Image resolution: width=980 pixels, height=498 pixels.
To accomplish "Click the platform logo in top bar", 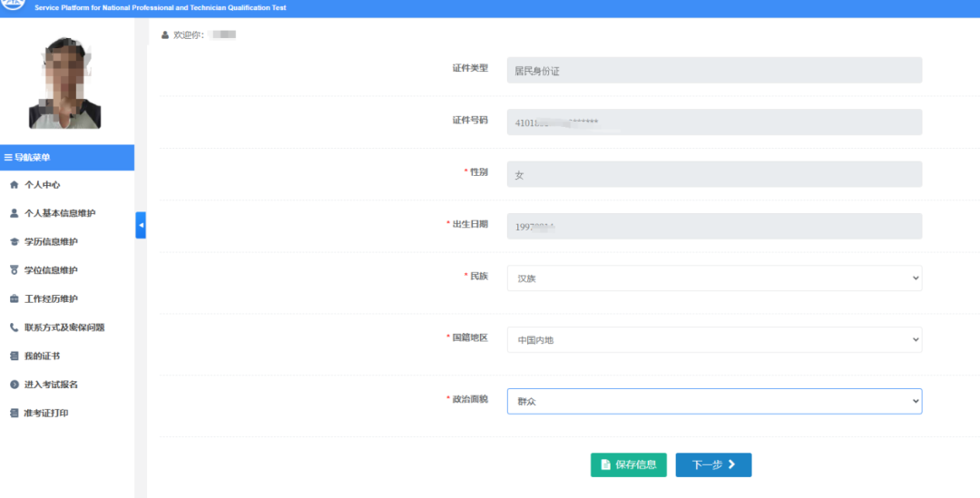I will click(x=13, y=5).
